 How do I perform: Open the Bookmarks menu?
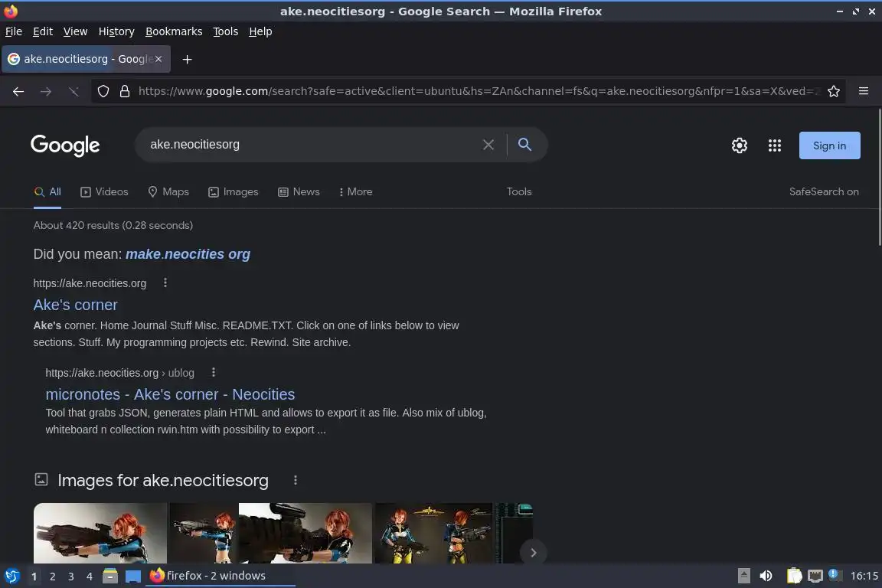174,31
